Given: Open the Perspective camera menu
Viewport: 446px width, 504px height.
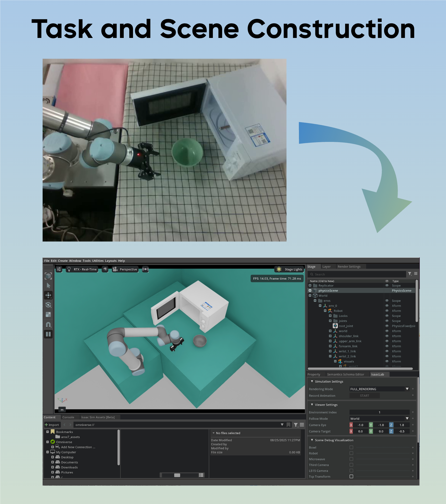Looking at the screenshot, I should [125, 269].
